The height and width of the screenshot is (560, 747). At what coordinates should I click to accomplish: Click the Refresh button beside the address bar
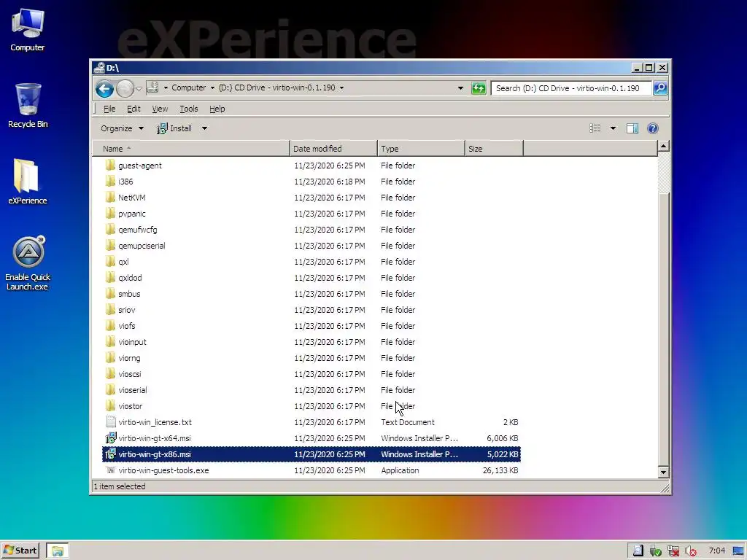coord(479,88)
